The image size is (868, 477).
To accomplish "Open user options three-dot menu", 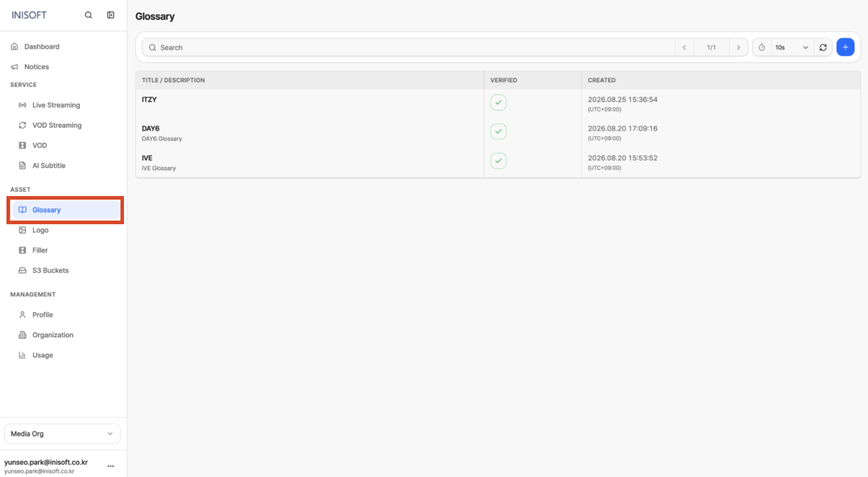I will tap(111, 466).
